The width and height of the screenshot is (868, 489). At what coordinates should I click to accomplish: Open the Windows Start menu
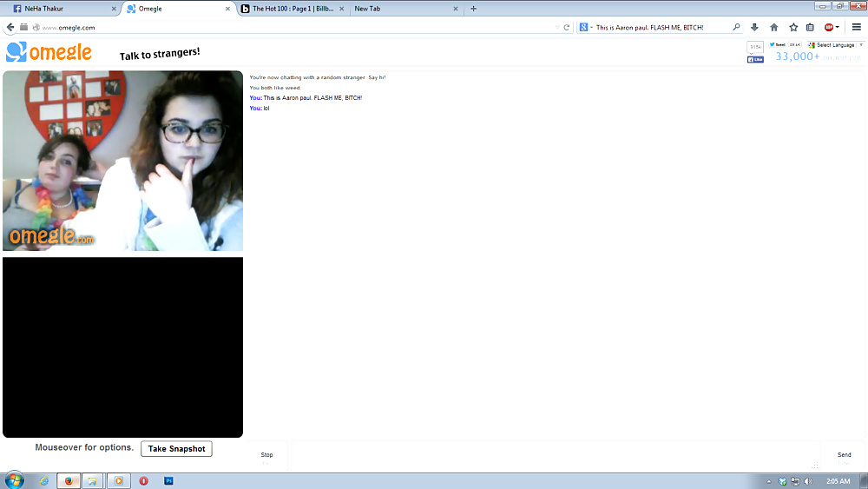pyautogui.click(x=15, y=480)
